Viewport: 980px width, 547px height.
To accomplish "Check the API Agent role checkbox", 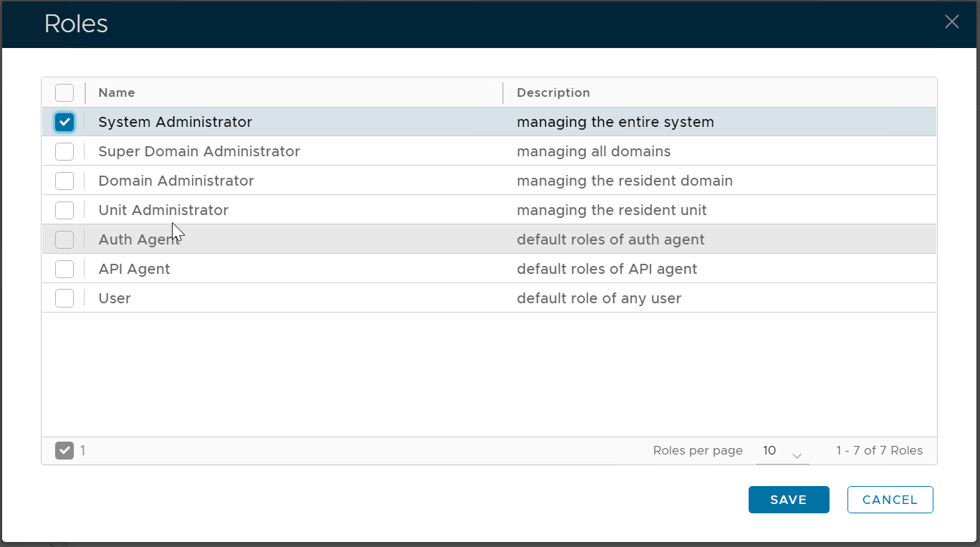I will click(x=64, y=269).
